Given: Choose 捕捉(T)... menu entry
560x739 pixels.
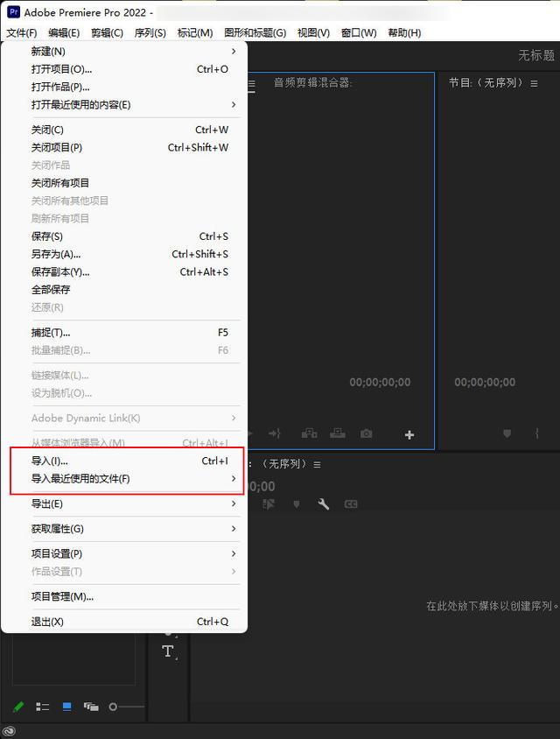Looking at the screenshot, I should tap(124, 332).
